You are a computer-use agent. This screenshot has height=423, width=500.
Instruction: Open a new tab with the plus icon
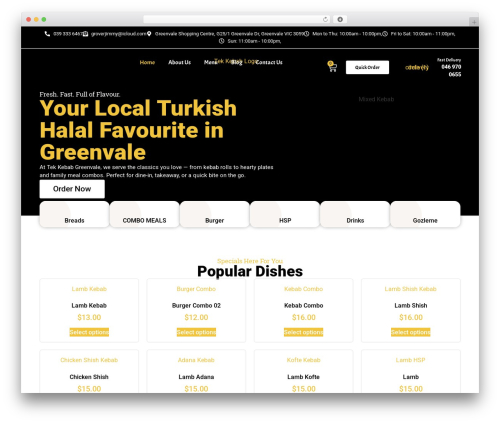[474, 22]
